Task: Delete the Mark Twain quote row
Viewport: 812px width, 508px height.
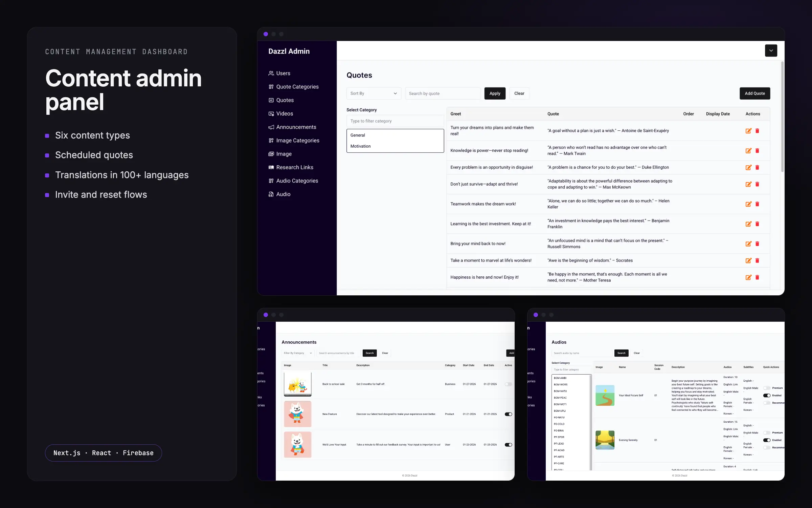Action: (757, 150)
